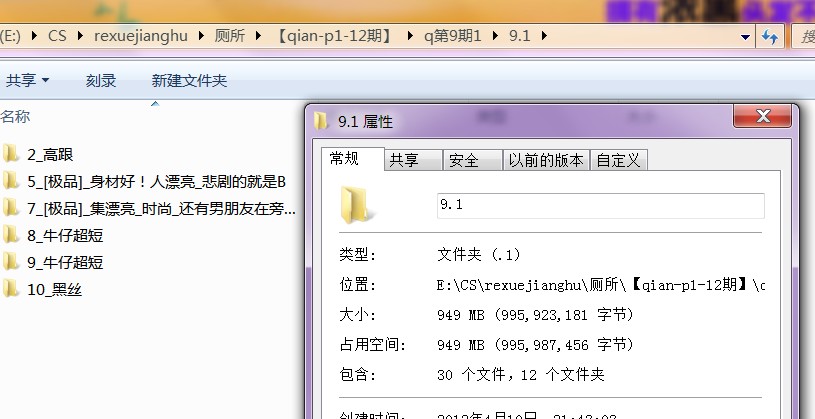815x419 pixels.
Task: Click the refresh icon beside address bar
Action: pyautogui.click(x=770, y=36)
